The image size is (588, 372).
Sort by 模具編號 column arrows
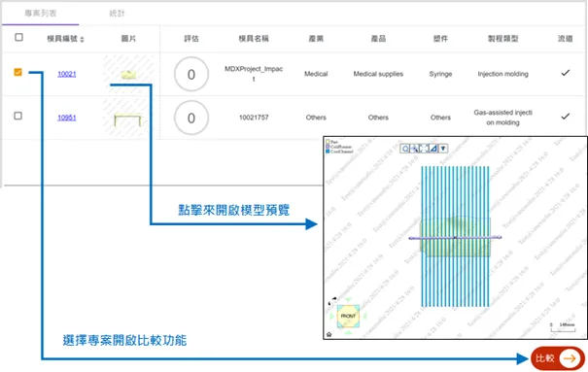(82, 39)
